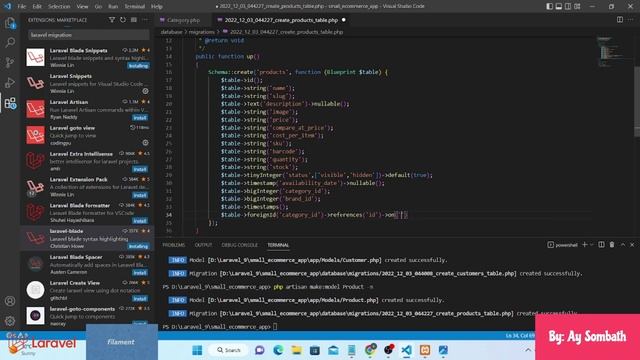The width and height of the screenshot is (640, 360).
Task: Close the terminal panel
Action: (x=632, y=244)
